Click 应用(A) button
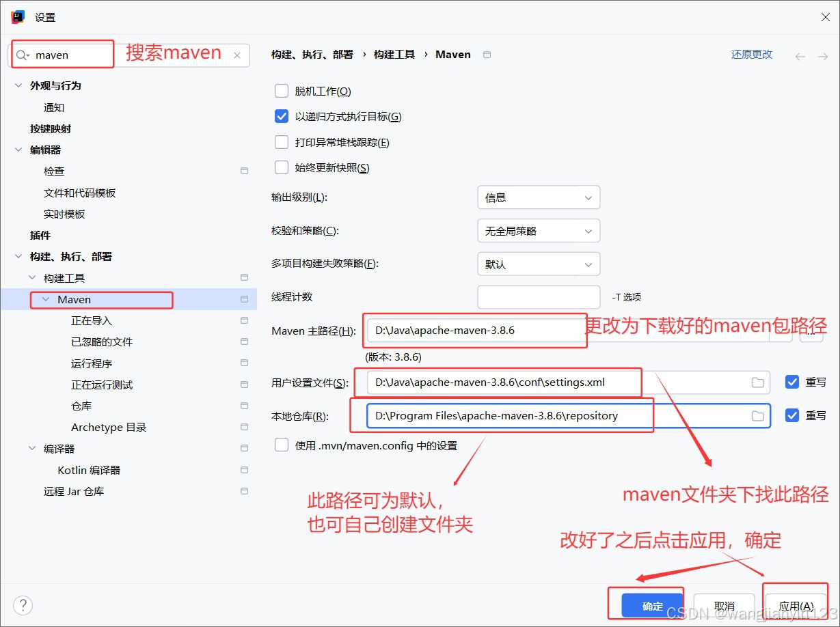The image size is (840, 627). 796,606
